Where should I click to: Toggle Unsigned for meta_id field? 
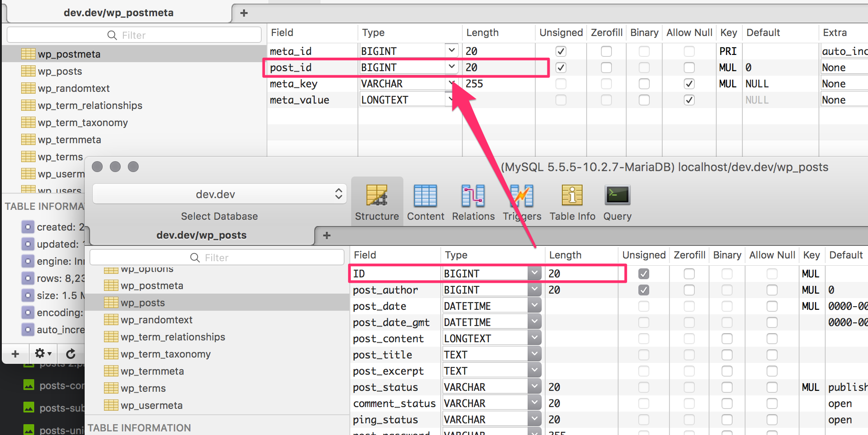click(561, 51)
